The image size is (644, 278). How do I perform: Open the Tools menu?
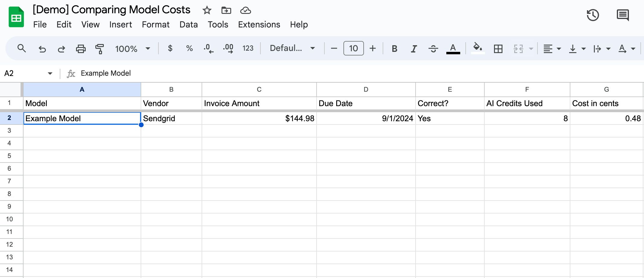[218, 24]
